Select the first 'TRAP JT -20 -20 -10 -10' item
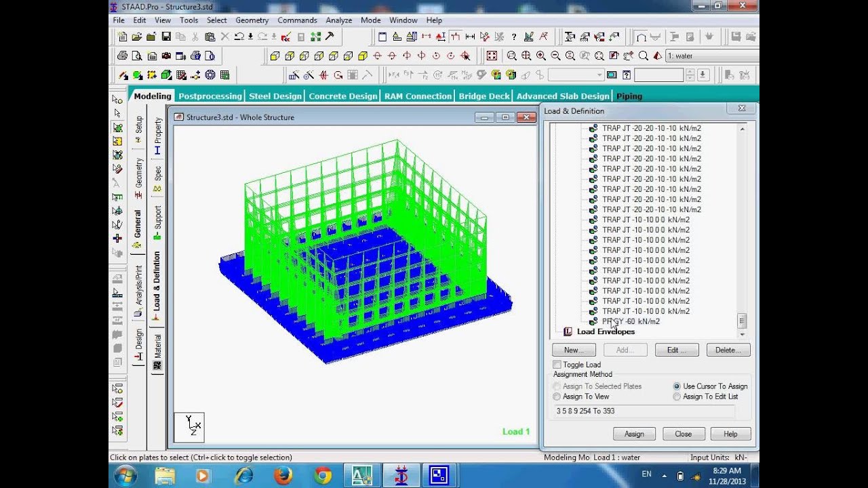This screenshot has width=868, height=488. 652,128
